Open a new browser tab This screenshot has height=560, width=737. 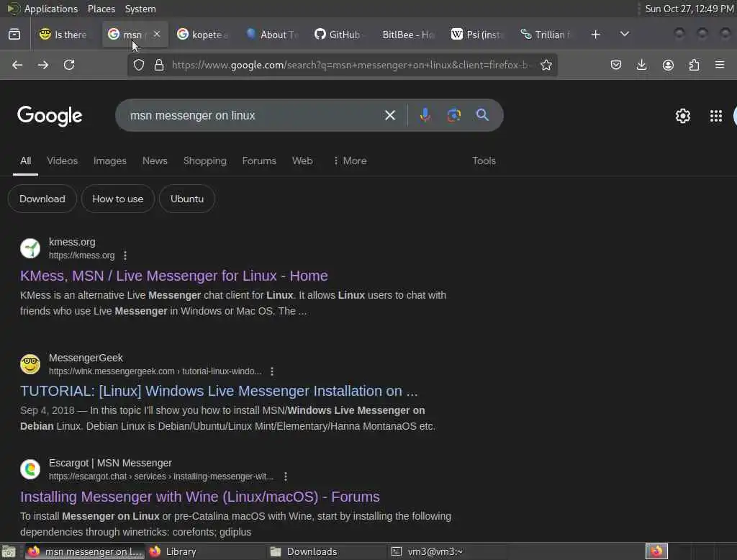point(595,35)
